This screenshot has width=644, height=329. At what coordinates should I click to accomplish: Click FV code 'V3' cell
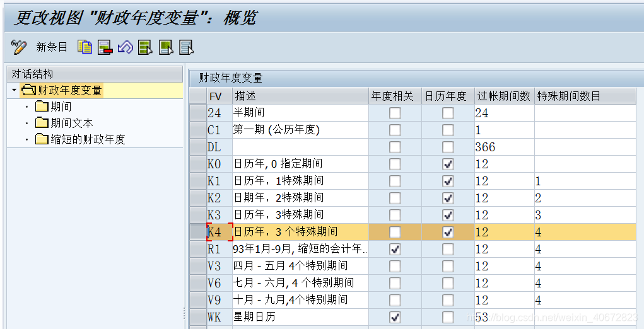pyautogui.click(x=220, y=266)
